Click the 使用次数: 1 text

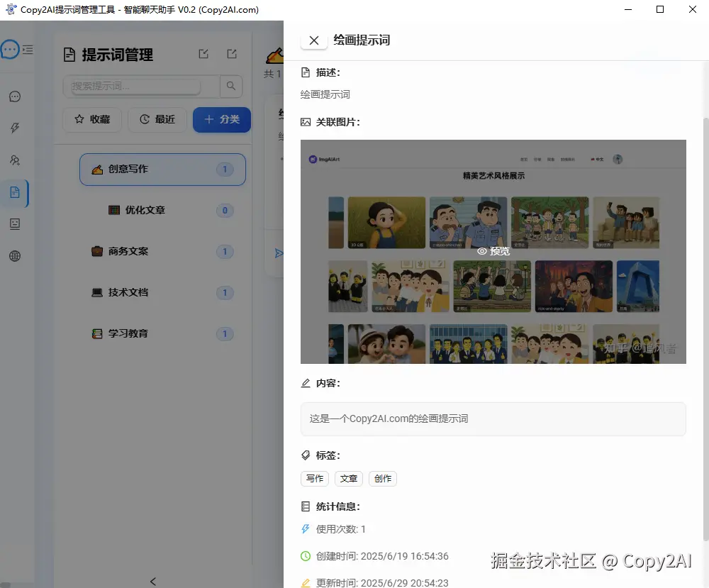click(x=341, y=529)
